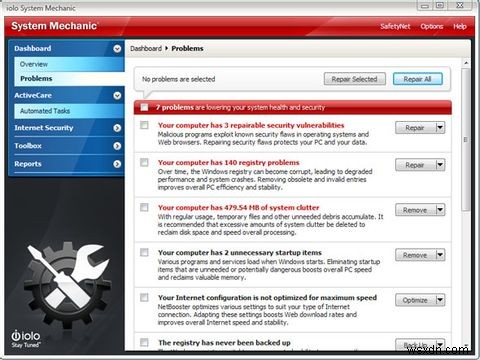Open the Reports menu
Viewport: 480px width, 360px height.
[x=28, y=164]
